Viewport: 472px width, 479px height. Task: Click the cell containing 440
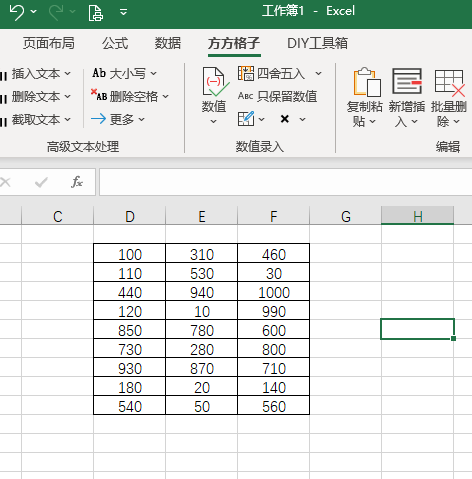click(x=130, y=292)
